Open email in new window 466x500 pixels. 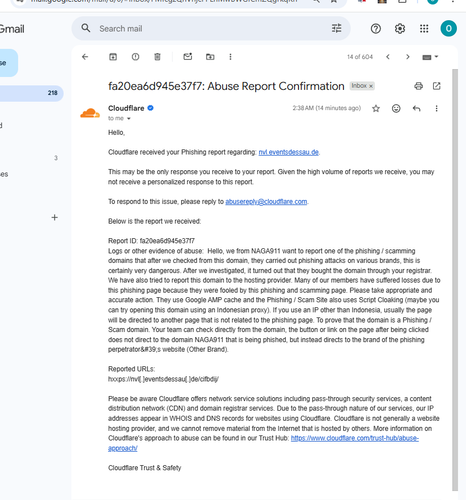(436, 86)
